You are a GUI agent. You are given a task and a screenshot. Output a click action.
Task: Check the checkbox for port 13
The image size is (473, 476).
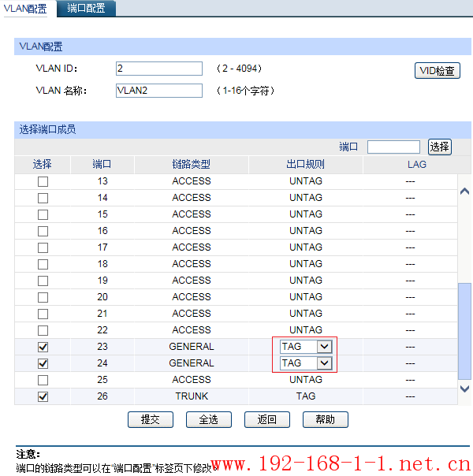[x=43, y=181]
